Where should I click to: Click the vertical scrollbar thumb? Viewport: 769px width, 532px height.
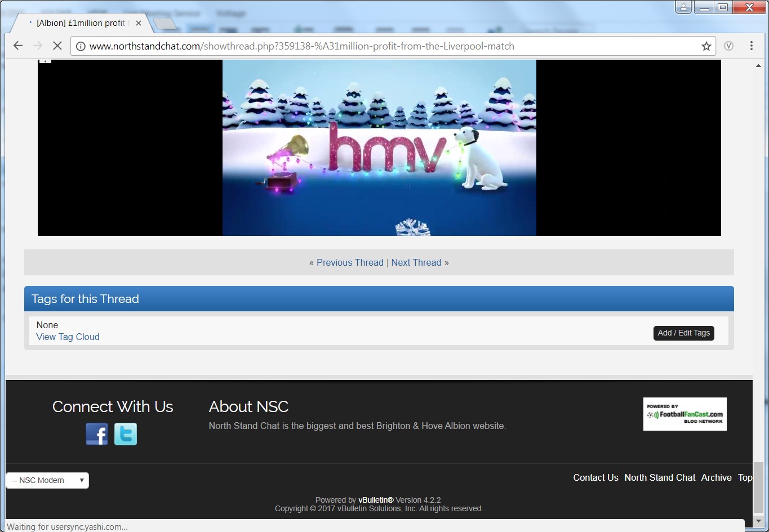click(758, 488)
